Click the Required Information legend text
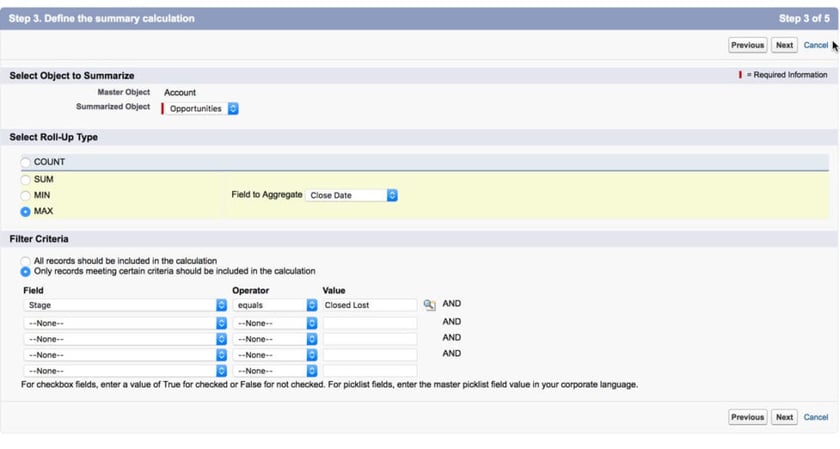This screenshot has height=449, width=840. (787, 75)
